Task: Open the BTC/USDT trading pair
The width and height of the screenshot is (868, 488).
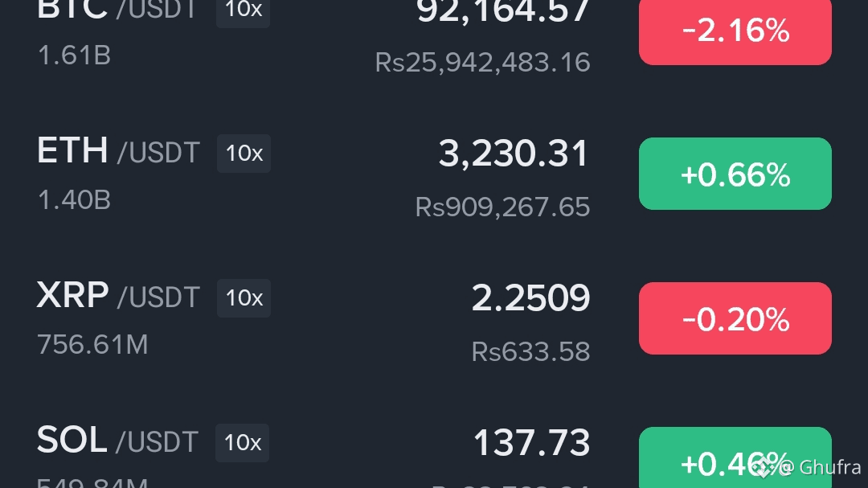Action: [x=434, y=32]
